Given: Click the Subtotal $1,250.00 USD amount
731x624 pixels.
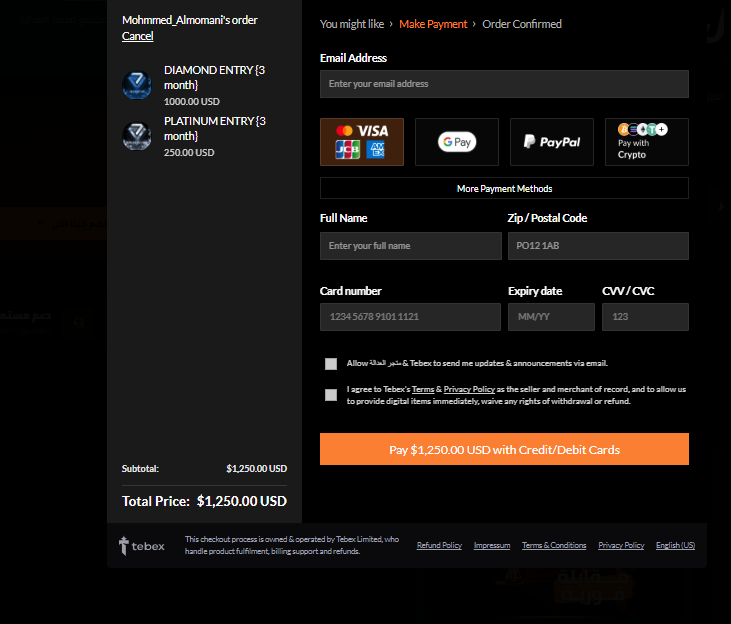Looking at the screenshot, I should click(x=256, y=469).
